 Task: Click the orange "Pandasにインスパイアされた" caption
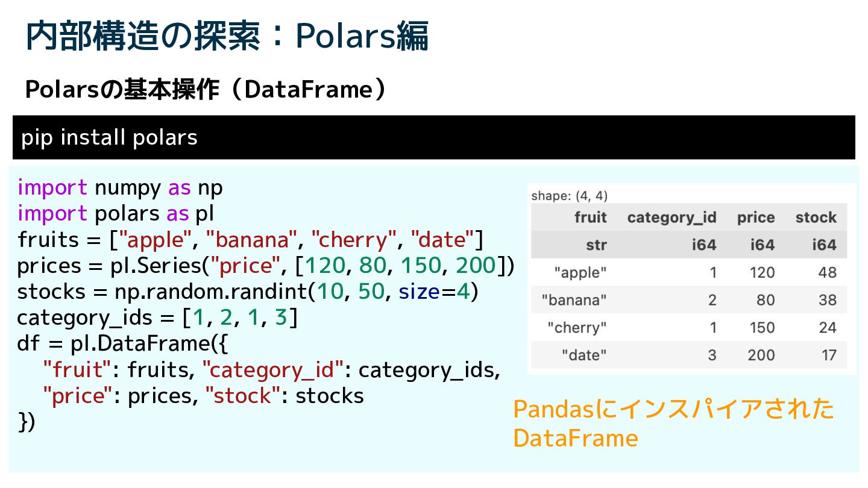(673, 410)
